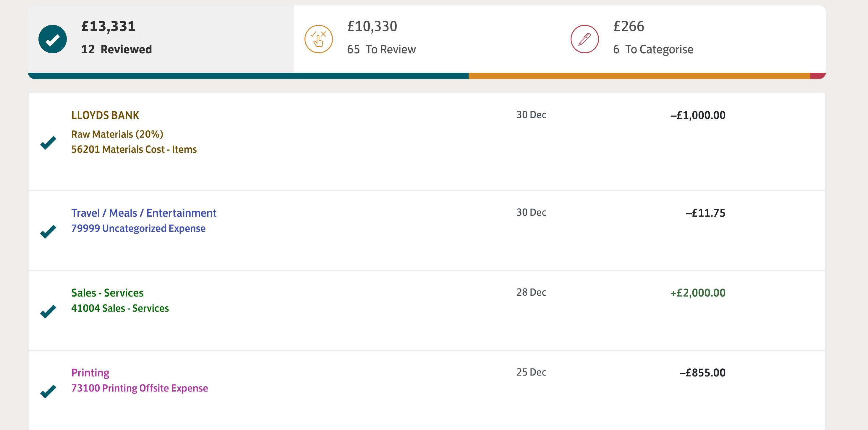The height and width of the screenshot is (430, 868).
Task: Open 73100 Printing Offsite Expense link
Action: (x=140, y=388)
